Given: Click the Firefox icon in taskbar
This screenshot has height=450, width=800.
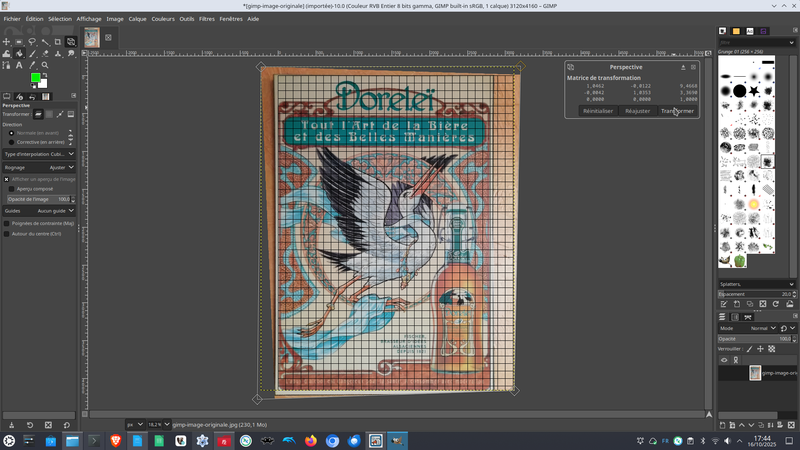Looking at the screenshot, I should (x=310, y=440).
